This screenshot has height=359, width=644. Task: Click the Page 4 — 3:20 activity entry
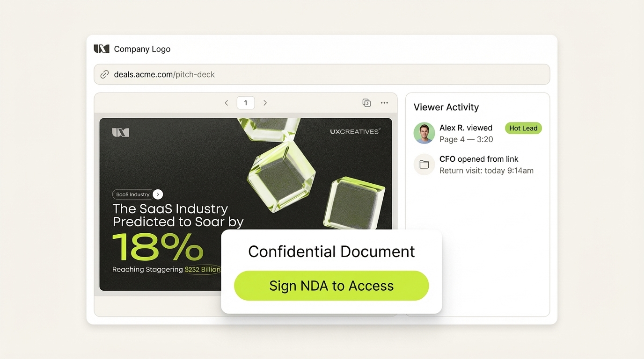pos(466,139)
